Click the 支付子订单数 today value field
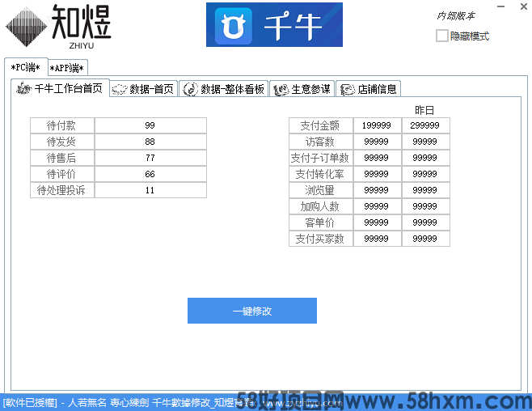This screenshot has height=411, width=532. pyautogui.click(x=377, y=158)
